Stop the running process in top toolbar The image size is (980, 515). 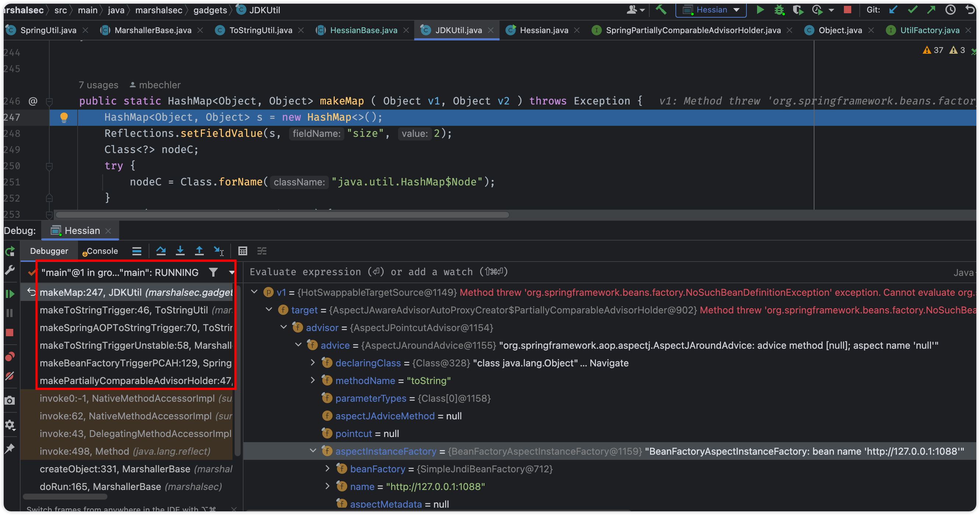[847, 10]
